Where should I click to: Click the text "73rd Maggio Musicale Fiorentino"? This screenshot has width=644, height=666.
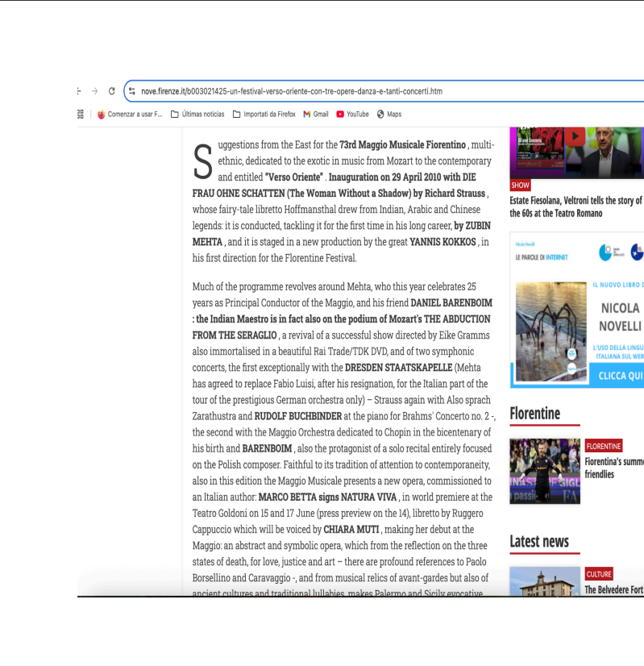(x=402, y=145)
